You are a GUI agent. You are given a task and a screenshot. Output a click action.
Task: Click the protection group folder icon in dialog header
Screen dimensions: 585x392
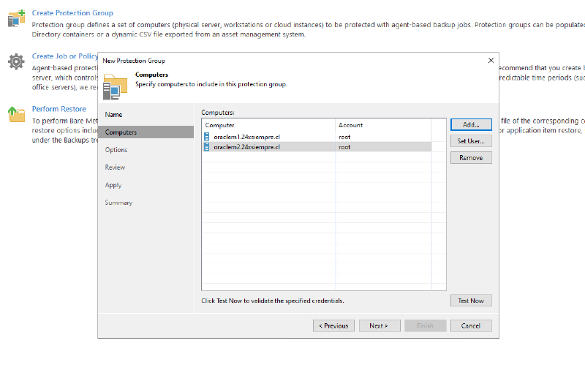(x=116, y=86)
